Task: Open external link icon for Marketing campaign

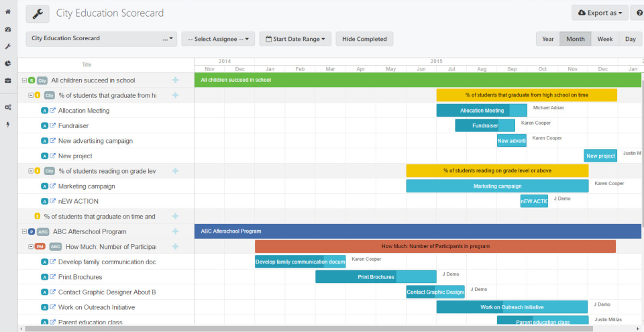Action: (52, 186)
